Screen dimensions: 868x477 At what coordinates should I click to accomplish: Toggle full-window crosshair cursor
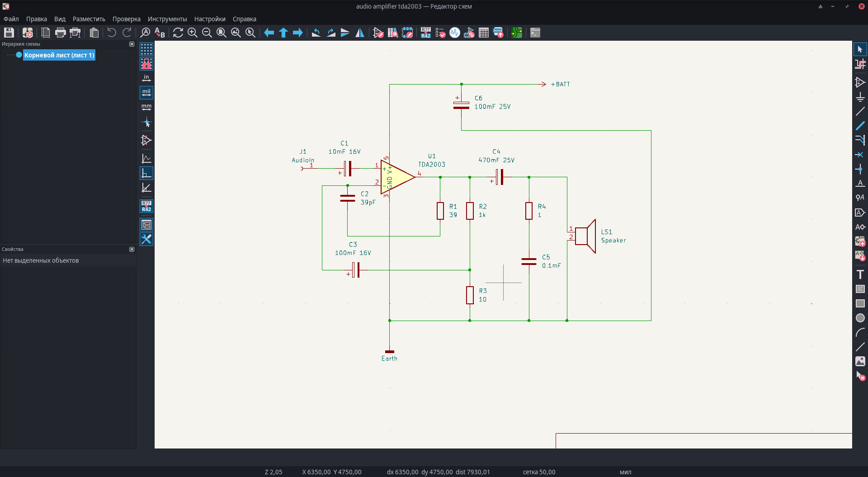146,122
